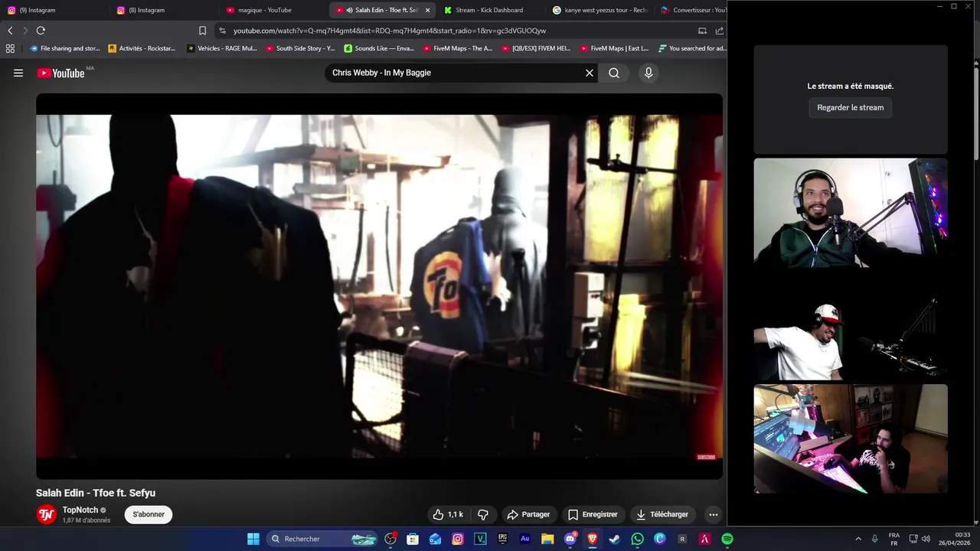The image size is (980, 551).
Task: Open the TopNotch channel name link
Action: click(80, 510)
